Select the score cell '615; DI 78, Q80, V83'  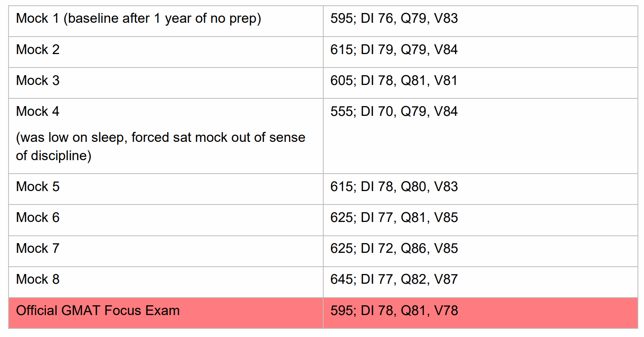394,187
